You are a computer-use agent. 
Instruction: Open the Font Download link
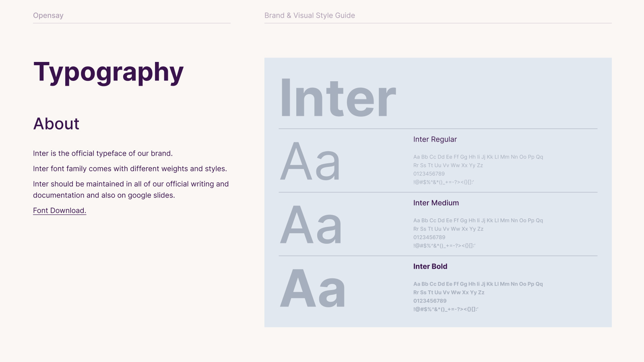[60, 210]
